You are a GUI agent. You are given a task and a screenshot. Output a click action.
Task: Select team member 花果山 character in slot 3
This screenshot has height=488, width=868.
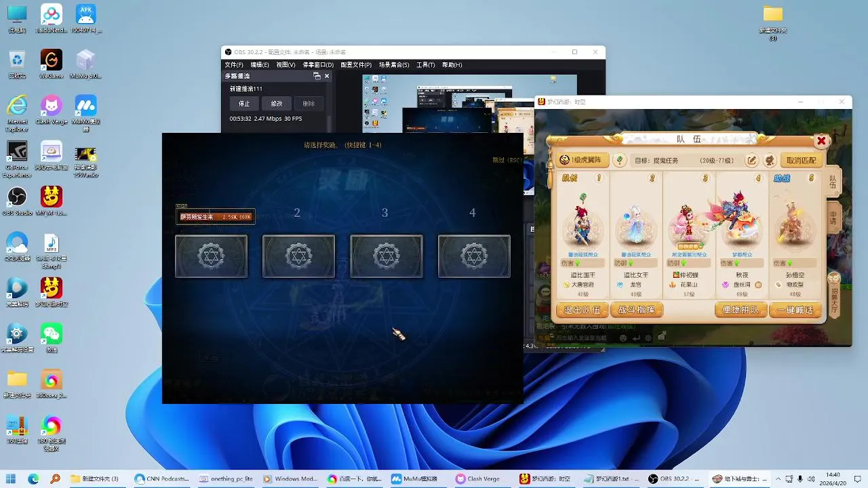689,235
